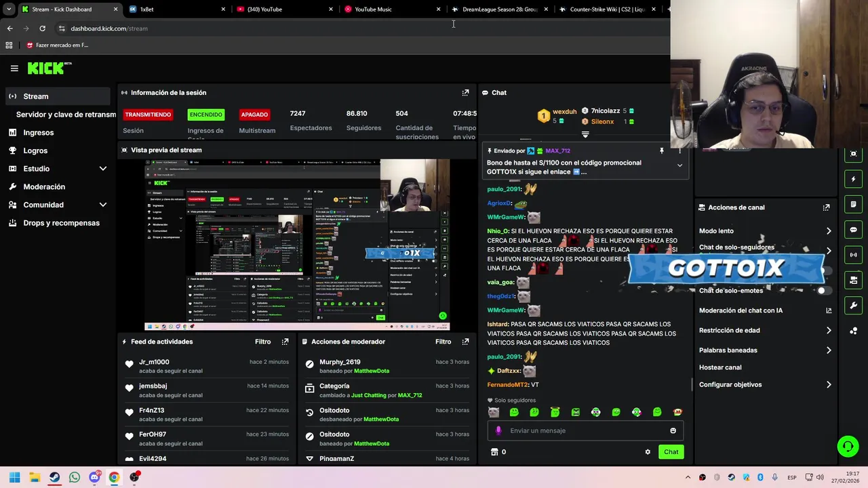Switch to the Counter-Strike Wiki tab
The width and height of the screenshot is (868, 488).
tap(608, 9)
